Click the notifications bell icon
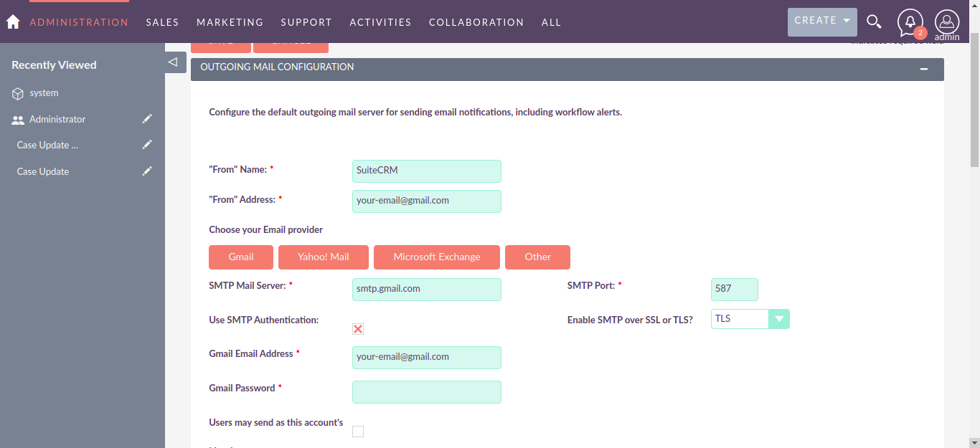The height and width of the screenshot is (448, 980). 910,22
